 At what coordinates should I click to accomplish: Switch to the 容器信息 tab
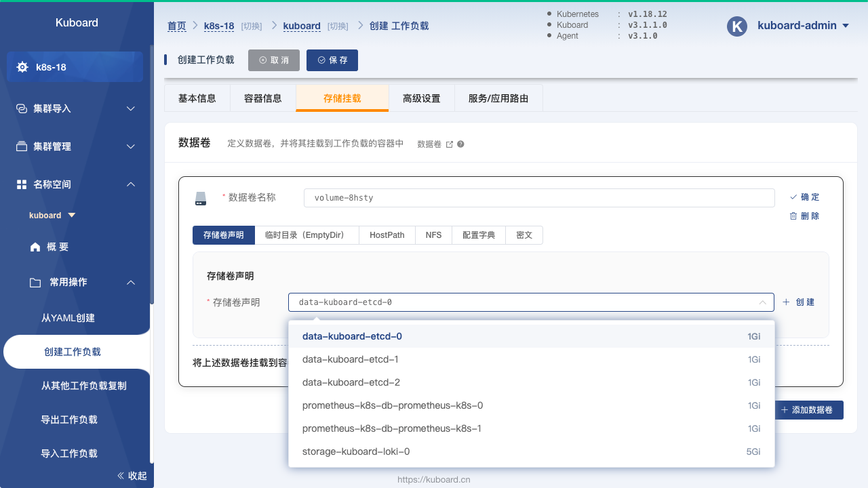(263, 98)
